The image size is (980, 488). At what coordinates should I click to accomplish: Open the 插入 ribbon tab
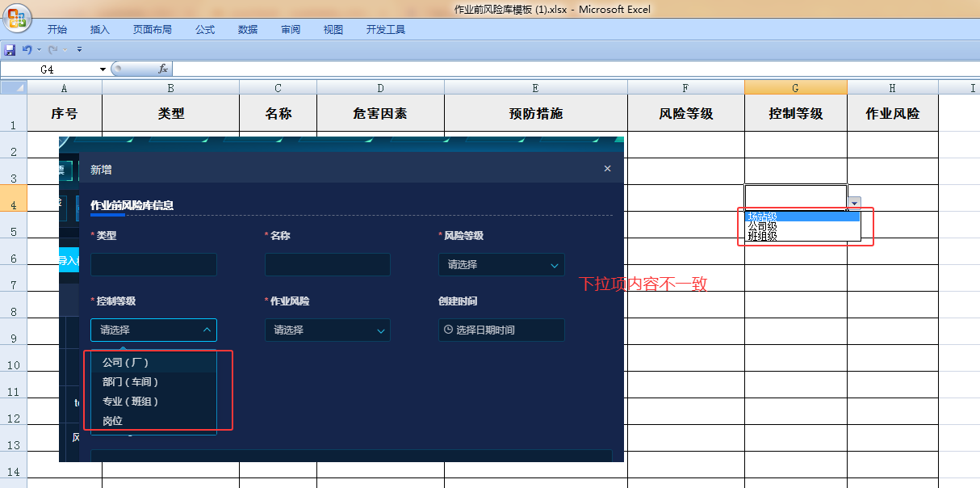click(x=100, y=30)
